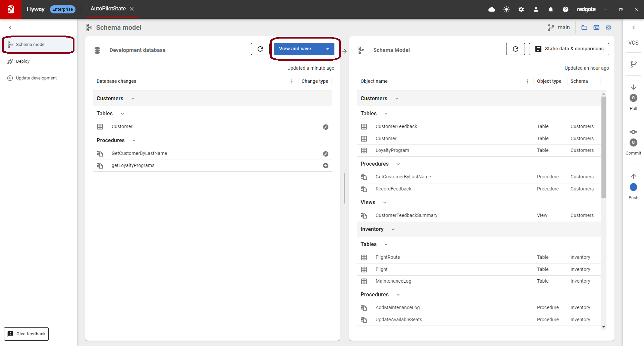
Task: Click the Static data & comparisons button
Action: coord(569,49)
